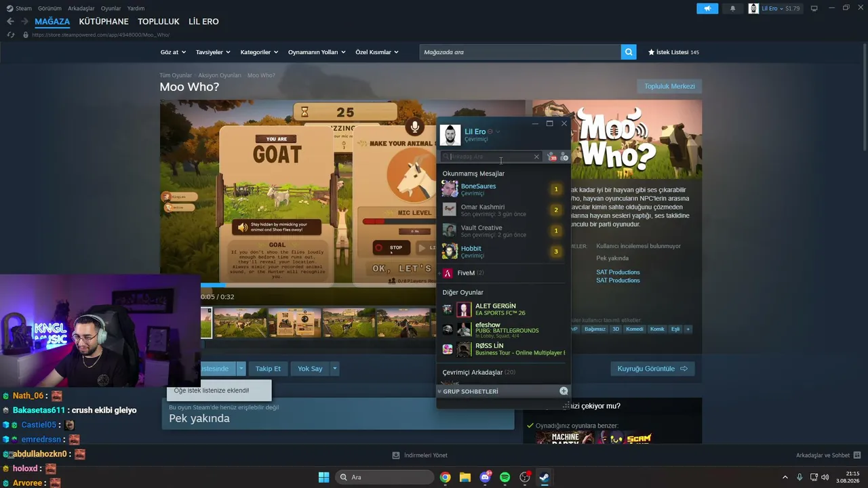
Task: Open the Hobbit unread chat
Action: click(x=503, y=251)
